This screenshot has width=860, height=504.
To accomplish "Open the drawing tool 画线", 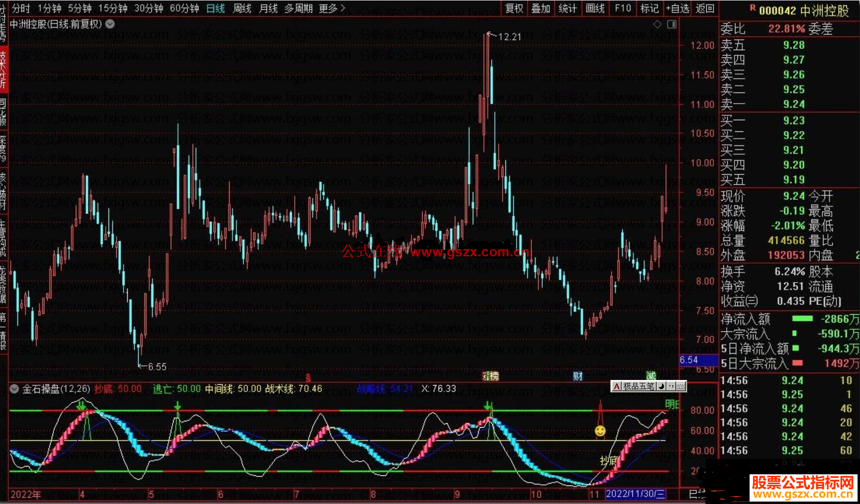I will coord(595,8).
